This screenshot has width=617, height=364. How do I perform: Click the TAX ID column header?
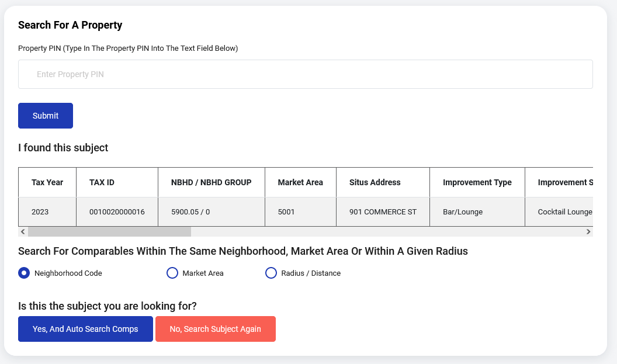(102, 182)
